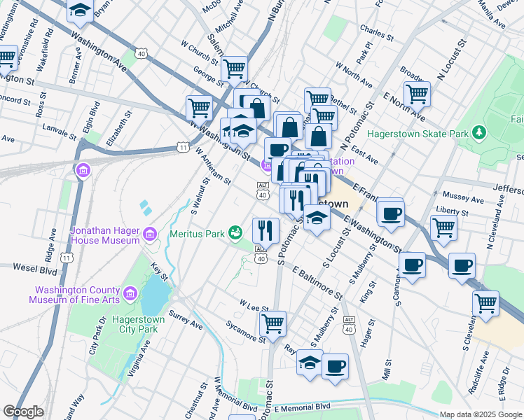Open the Jonathan Hager House Museum pin
The height and width of the screenshot is (420, 524).
pos(150,234)
